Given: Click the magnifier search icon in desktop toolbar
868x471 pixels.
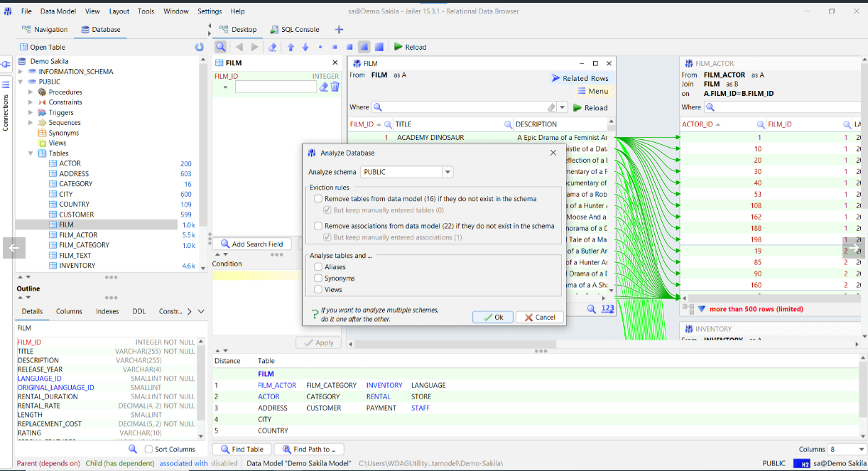Looking at the screenshot, I should (221, 47).
